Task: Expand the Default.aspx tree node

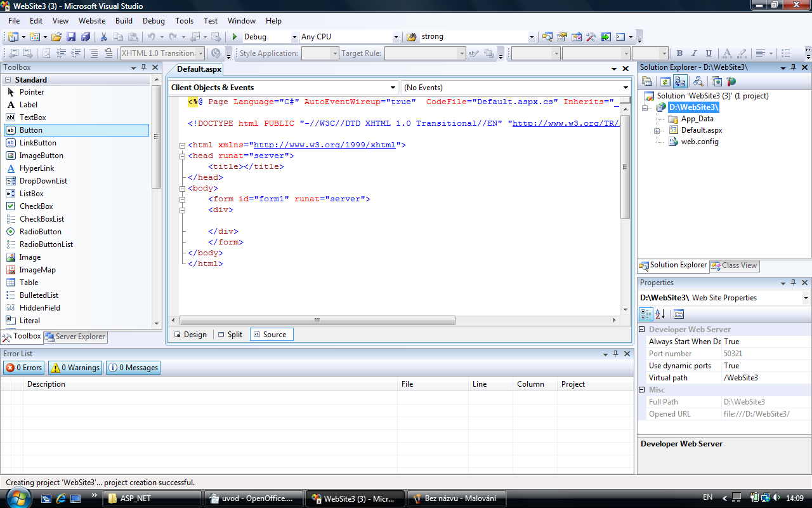Action: point(658,131)
